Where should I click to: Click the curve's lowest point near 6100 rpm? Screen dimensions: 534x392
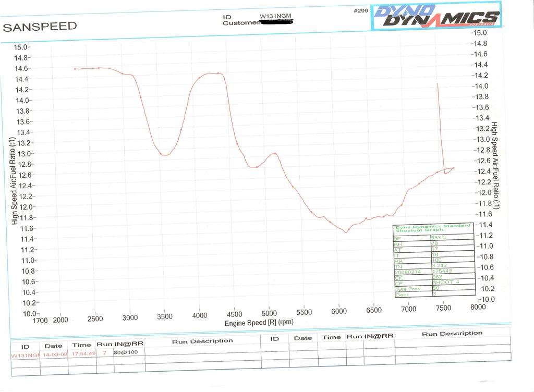pyautogui.click(x=346, y=232)
